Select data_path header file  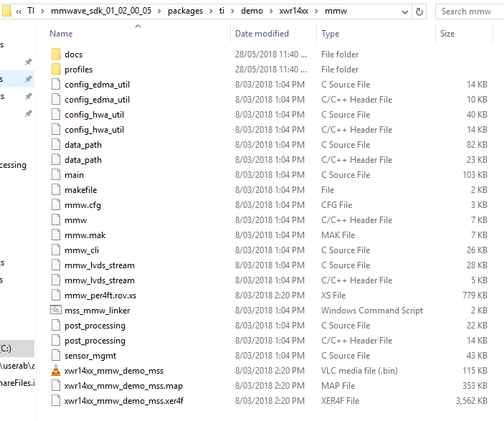click(270, 159)
